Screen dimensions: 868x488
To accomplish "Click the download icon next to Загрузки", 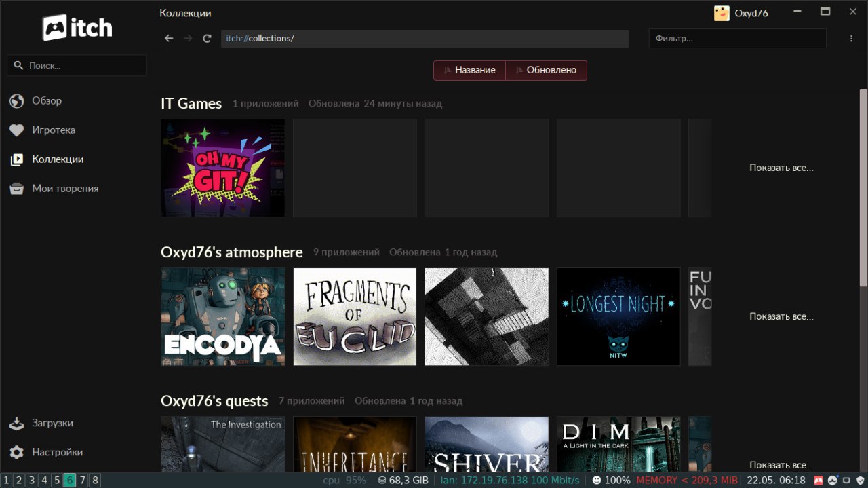I will tap(17, 423).
